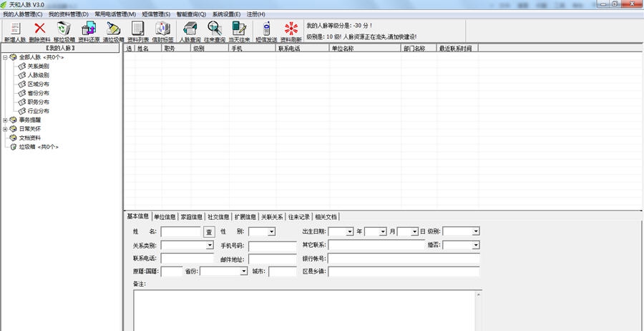Click the 短信发送 phone icon

(x=266, y=29)
